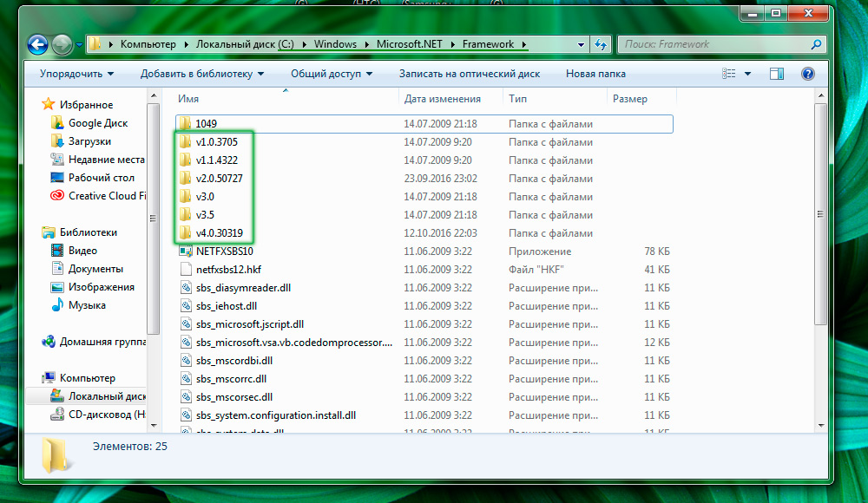Click the Forward navigation arrow button
Image resolution: width=868 pixels, height=503 pixels.
click(x=62, y=44)
